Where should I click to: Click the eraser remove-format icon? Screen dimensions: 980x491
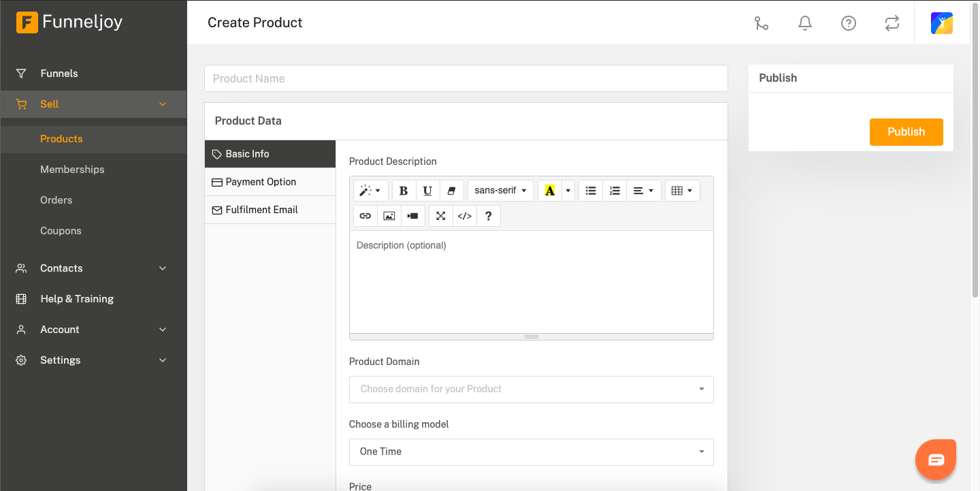tap(451, 191)
